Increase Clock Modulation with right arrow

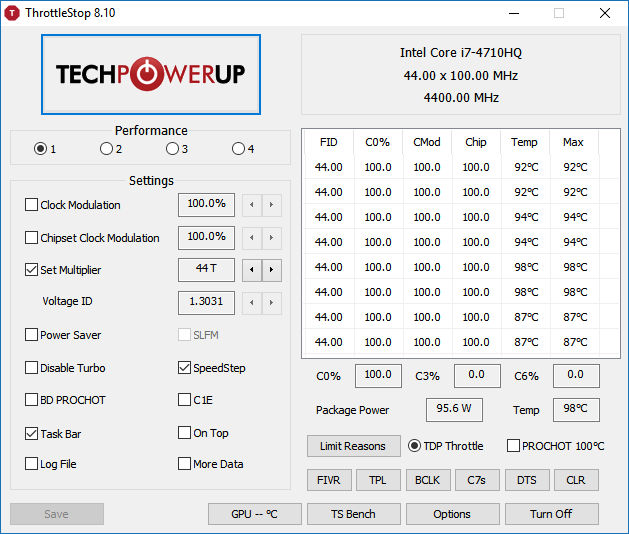pos(272,205)
